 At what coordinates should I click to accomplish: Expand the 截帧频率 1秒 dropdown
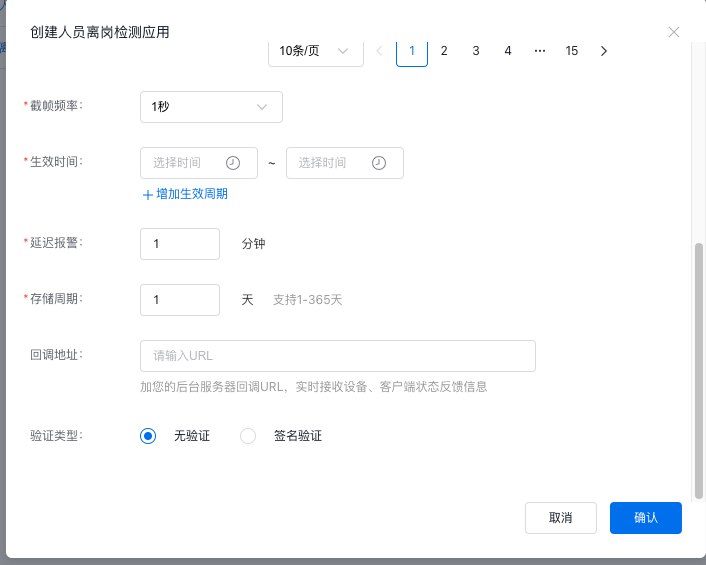coord(211,107)
